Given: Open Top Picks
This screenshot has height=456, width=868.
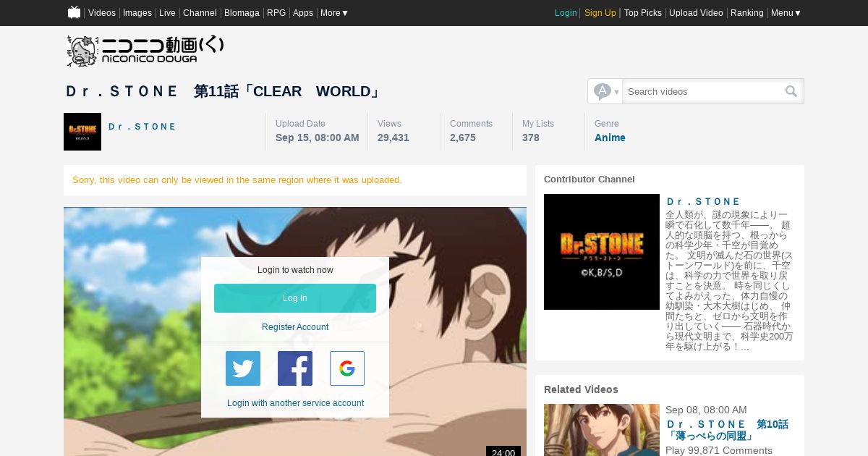Looking at the screenshot, I should point(643,13).
